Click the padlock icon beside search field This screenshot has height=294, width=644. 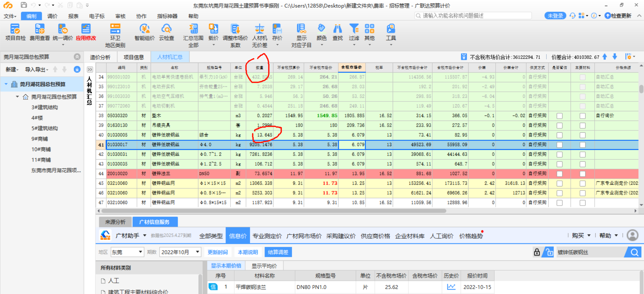coord(537,252)
